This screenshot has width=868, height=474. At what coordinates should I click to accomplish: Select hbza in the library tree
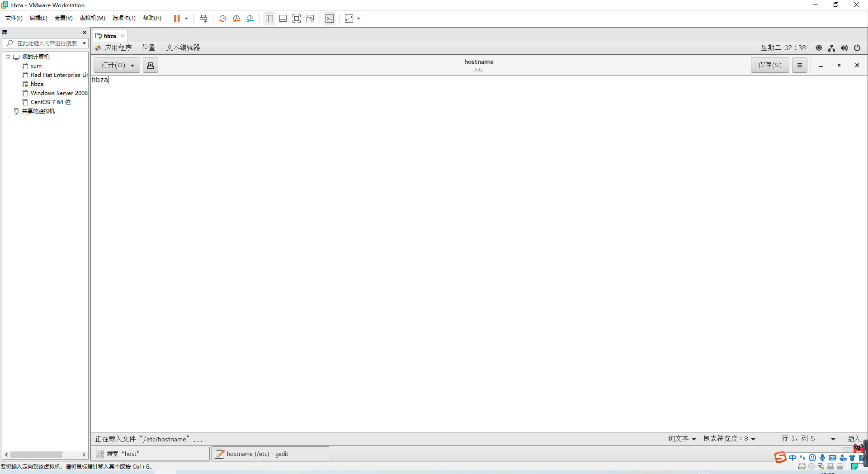click(x=37, y=84)
